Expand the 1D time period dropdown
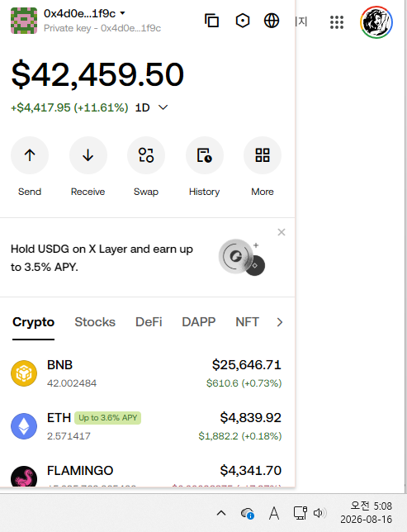Viewport: 407px width, 532px height. 152,107
